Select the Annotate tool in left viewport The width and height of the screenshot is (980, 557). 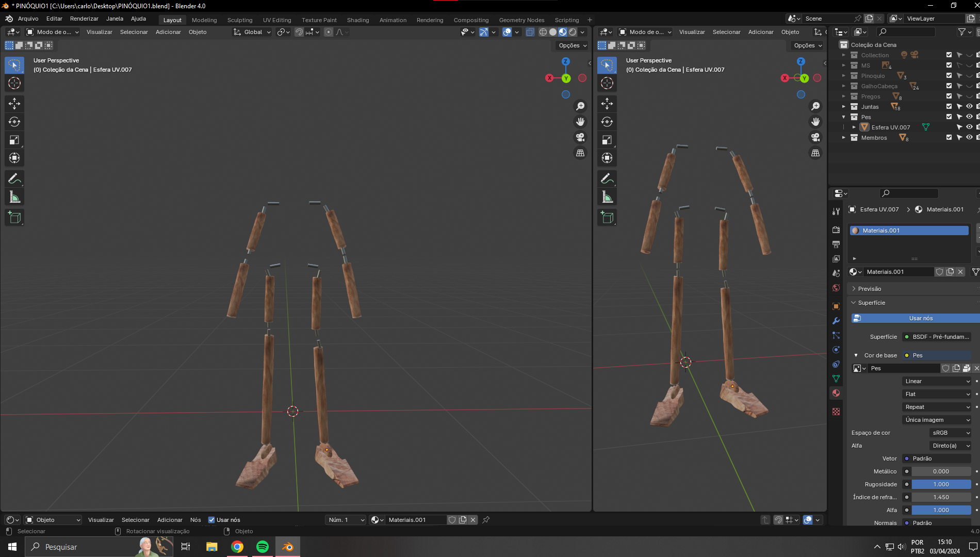click(x=14, y=178)
